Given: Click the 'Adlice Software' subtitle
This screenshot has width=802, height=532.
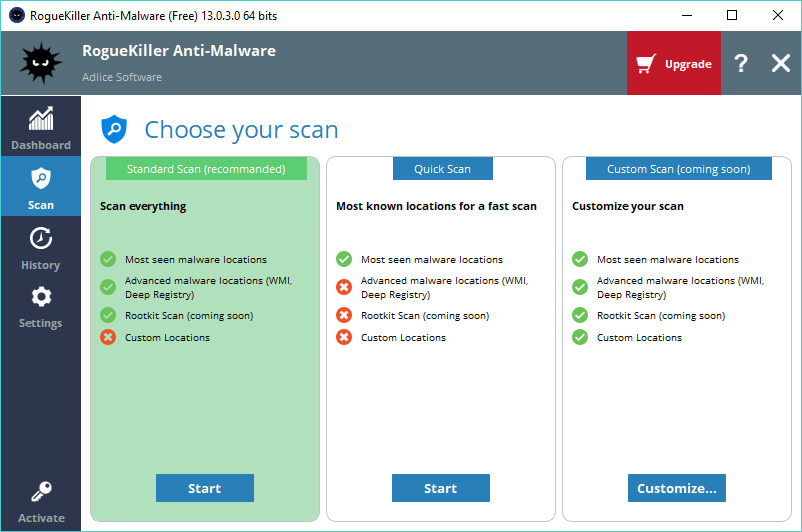Looking at the screenshot, I should pos(122,77).
